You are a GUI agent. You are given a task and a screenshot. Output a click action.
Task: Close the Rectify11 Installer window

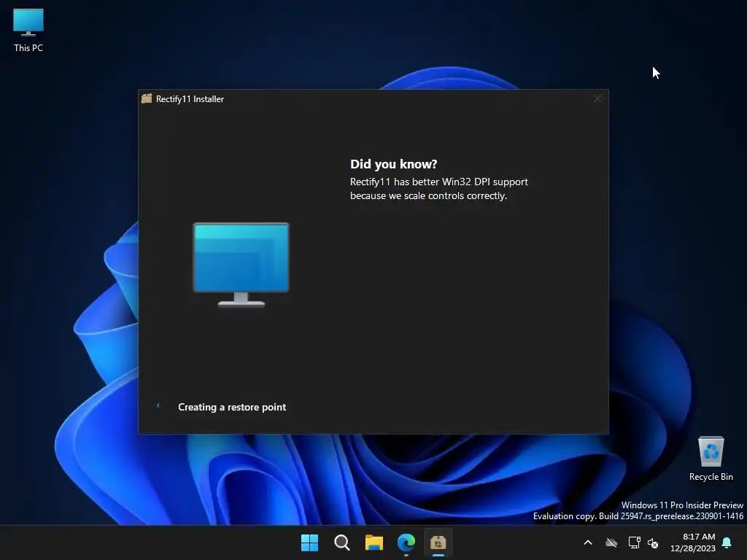click(x=597, y=98)
